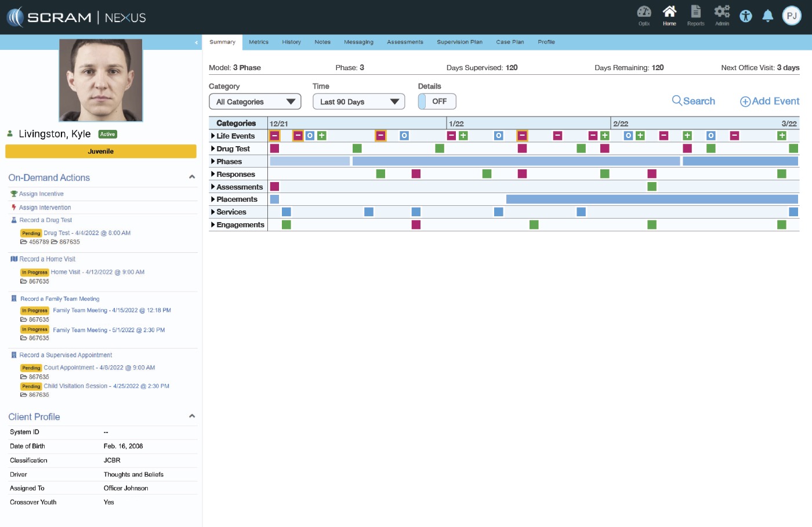The width and height of the screenshot is (812, 527).
Task: Open the All Categories dropdown
Action: point(255,101)
